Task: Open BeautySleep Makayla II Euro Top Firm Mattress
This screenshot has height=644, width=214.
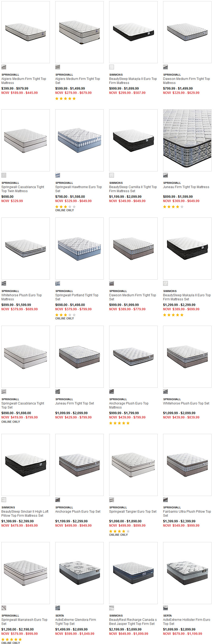Action: [133, 81]
